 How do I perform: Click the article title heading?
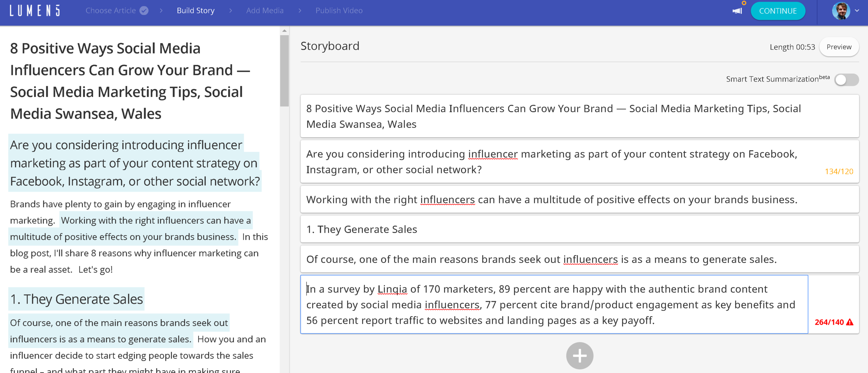point(130,81)
